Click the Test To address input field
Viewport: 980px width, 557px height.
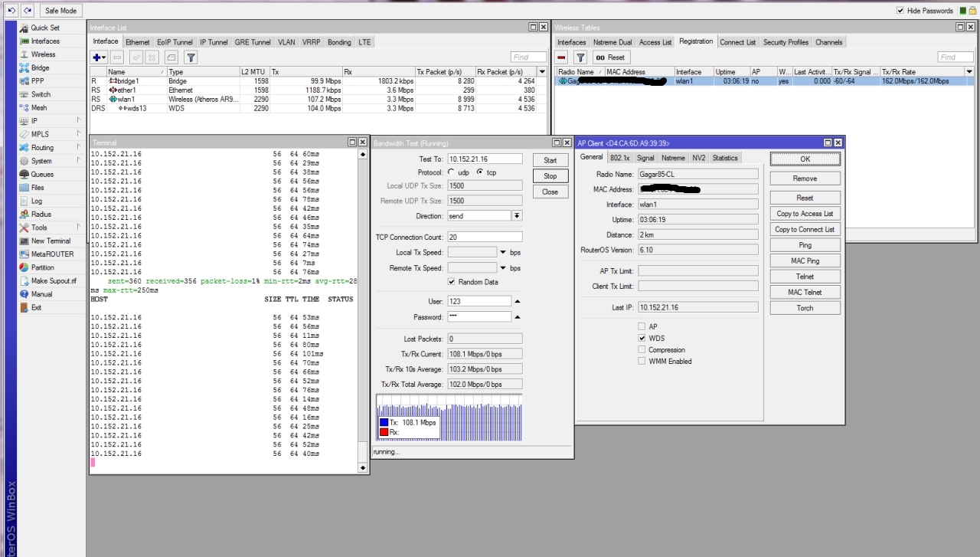click(485, 159)
